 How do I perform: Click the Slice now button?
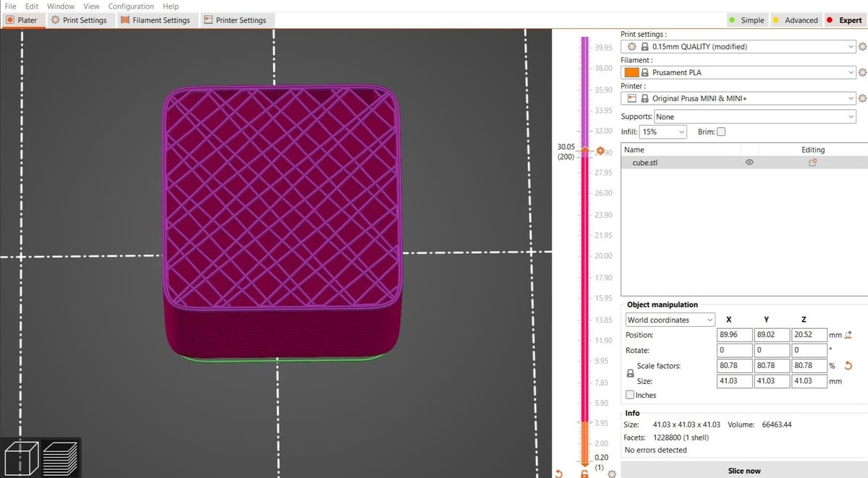pos(744,471)
